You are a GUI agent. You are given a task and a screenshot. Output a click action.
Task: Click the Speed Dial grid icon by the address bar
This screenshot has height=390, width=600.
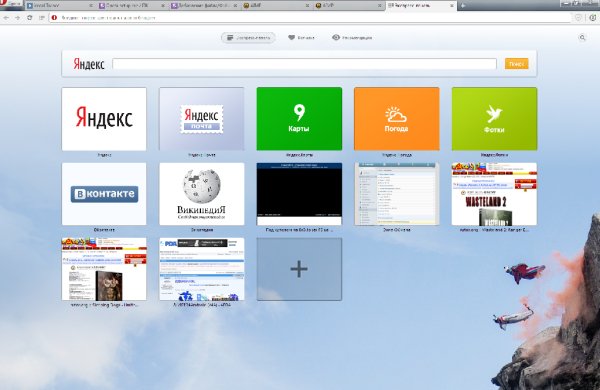(x=42, y=18)
